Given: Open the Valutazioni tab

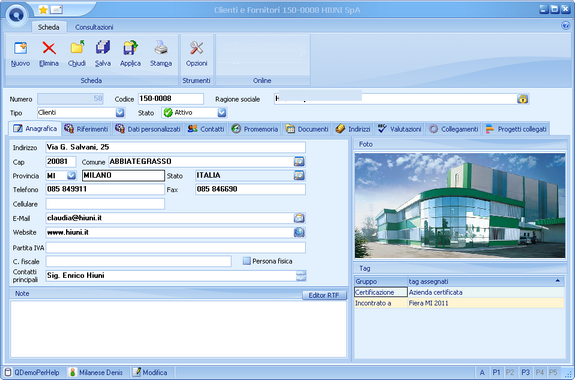Looking at the screenshot, I should pos(399,129).
